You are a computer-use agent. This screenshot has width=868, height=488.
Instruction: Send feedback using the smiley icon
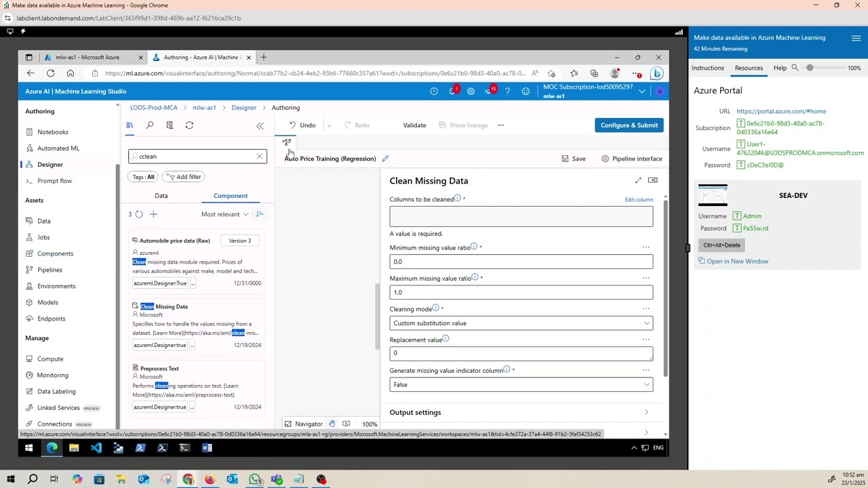point(526,91)
